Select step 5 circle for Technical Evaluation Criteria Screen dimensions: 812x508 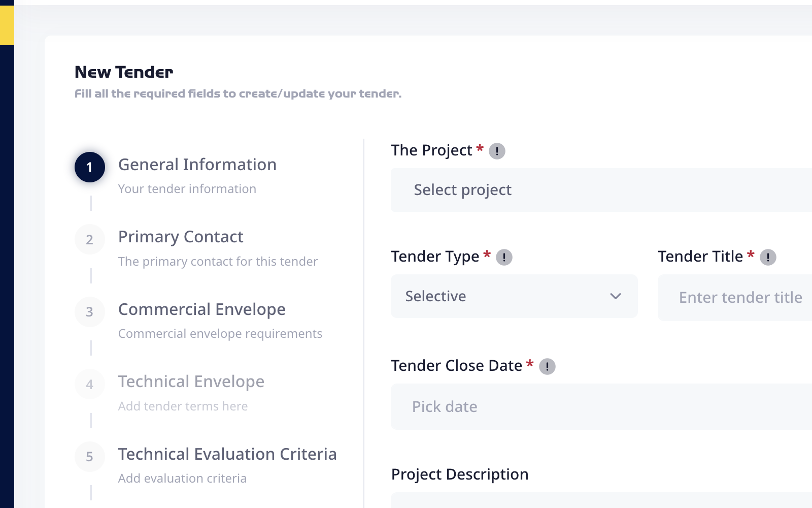pos(90,457)
